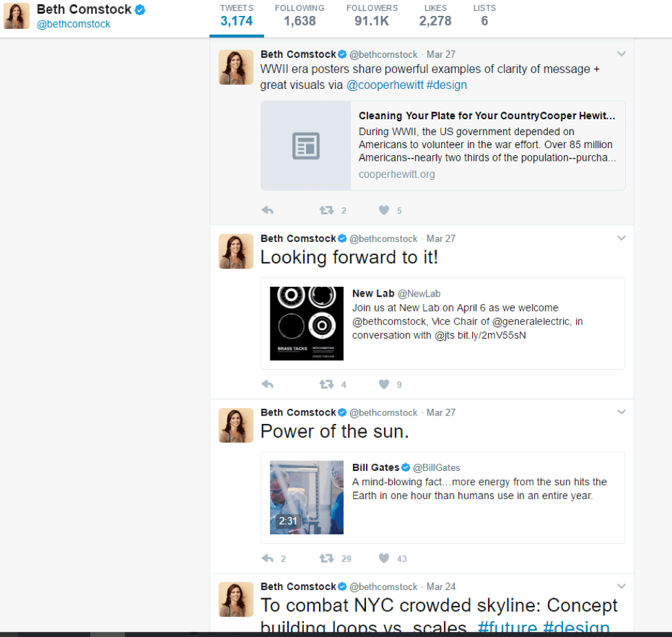Image resolution: width=672 pixels, height=637 pixels.
Task: Open the @cooperhewitt mention link
Action: 385,85
